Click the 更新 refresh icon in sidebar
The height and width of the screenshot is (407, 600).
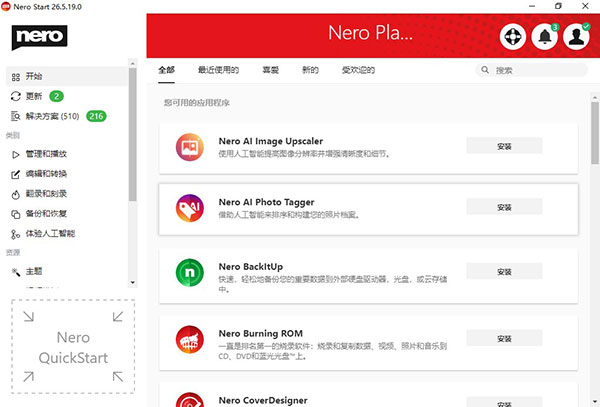coord(16,96)
